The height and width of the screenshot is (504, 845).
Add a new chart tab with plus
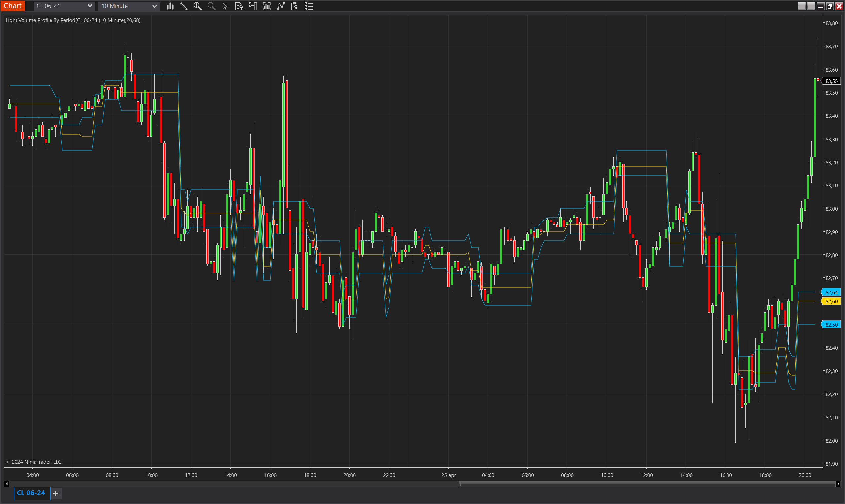[56, 493]
